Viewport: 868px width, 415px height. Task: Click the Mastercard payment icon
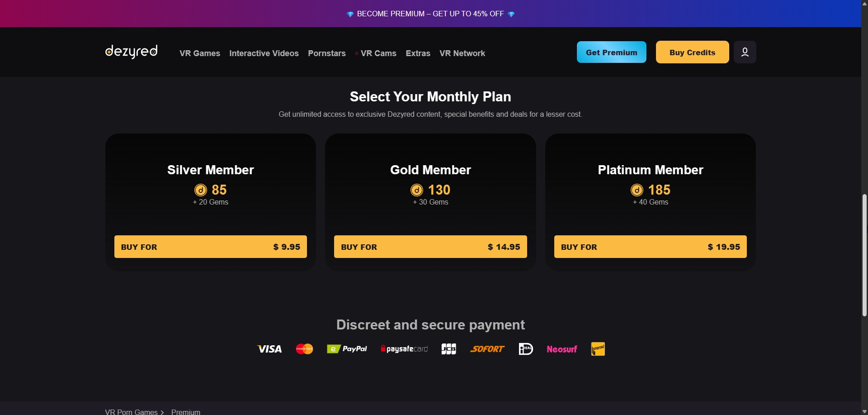[304, 349]
